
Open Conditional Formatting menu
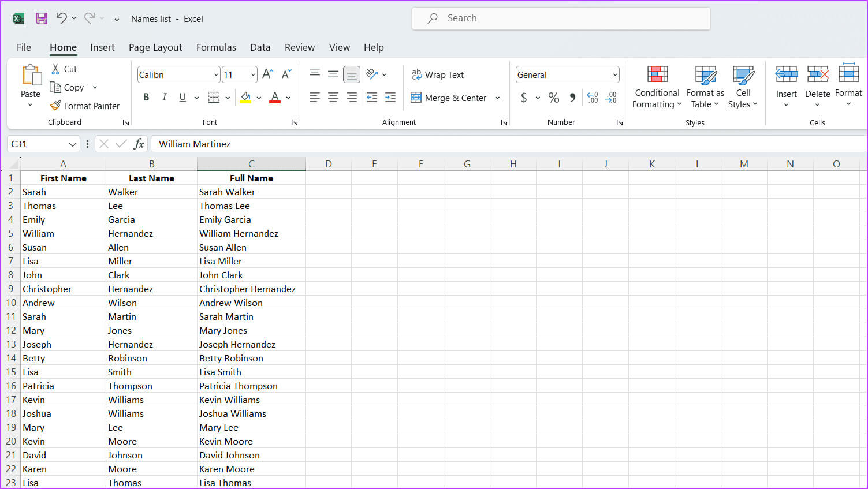point(657,87)
